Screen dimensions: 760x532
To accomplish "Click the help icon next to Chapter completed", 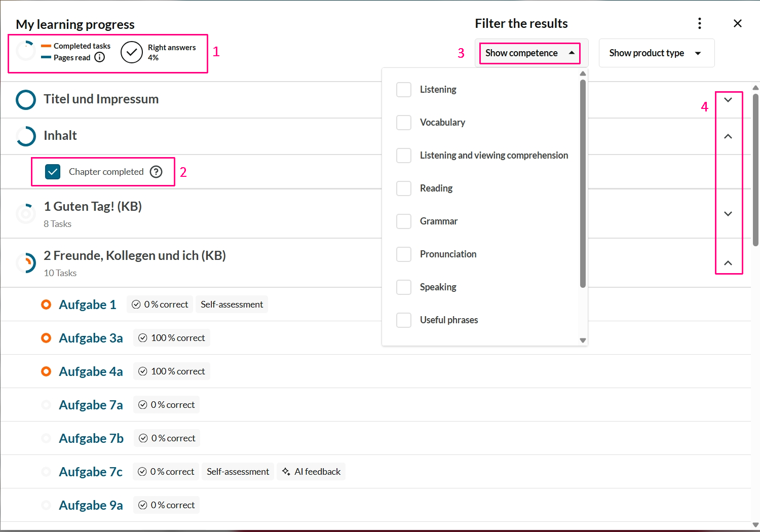I will (156, 172).
